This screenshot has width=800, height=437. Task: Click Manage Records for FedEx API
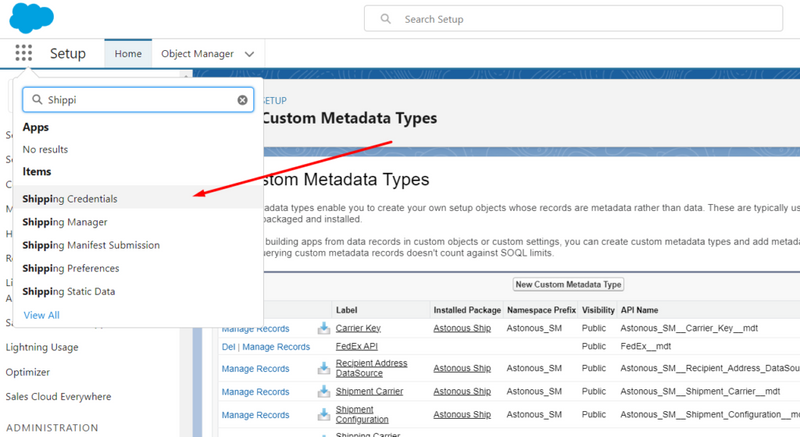276,347
